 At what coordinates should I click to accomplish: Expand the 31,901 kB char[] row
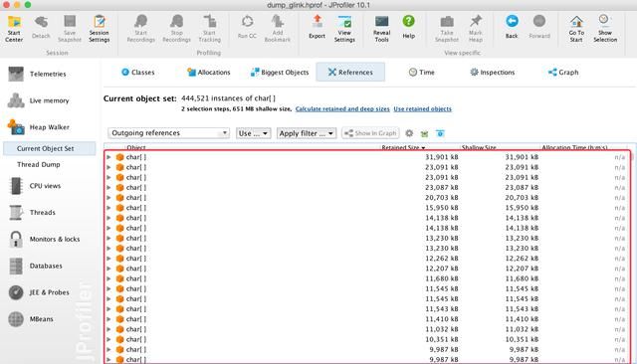[x=108, y=157]
